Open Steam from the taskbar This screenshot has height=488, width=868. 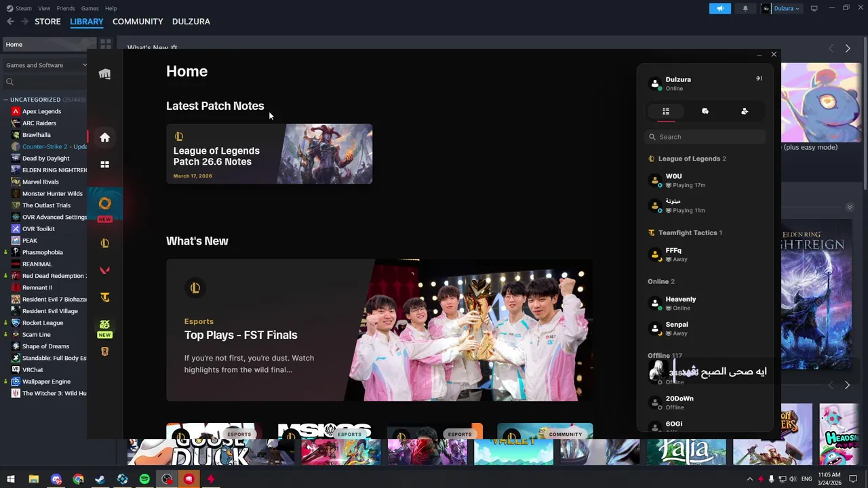pos(100,479)
